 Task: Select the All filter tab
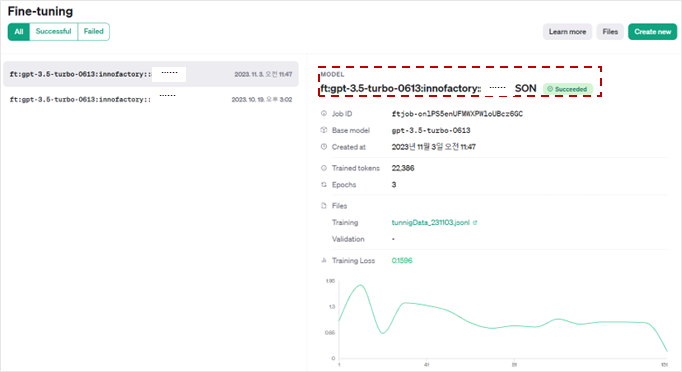click(19, 32)
